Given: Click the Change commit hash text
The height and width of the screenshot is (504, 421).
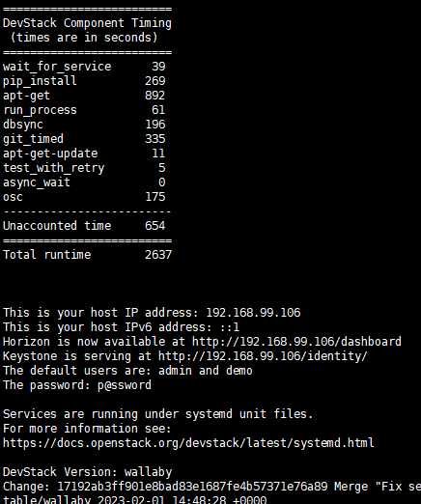Looking at the screenshot, I should (192, 487).
